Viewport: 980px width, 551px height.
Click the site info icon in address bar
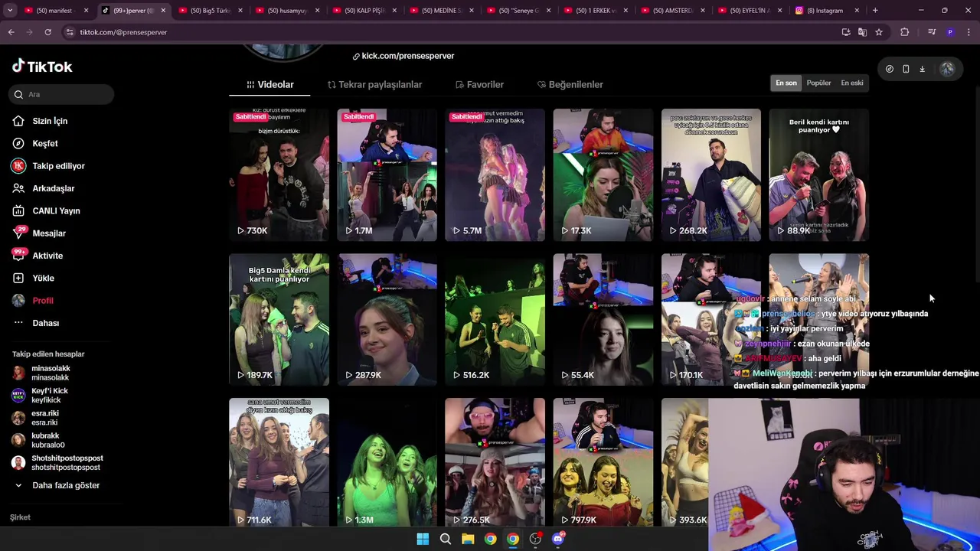pyautogui.click(x=70, y=32)
